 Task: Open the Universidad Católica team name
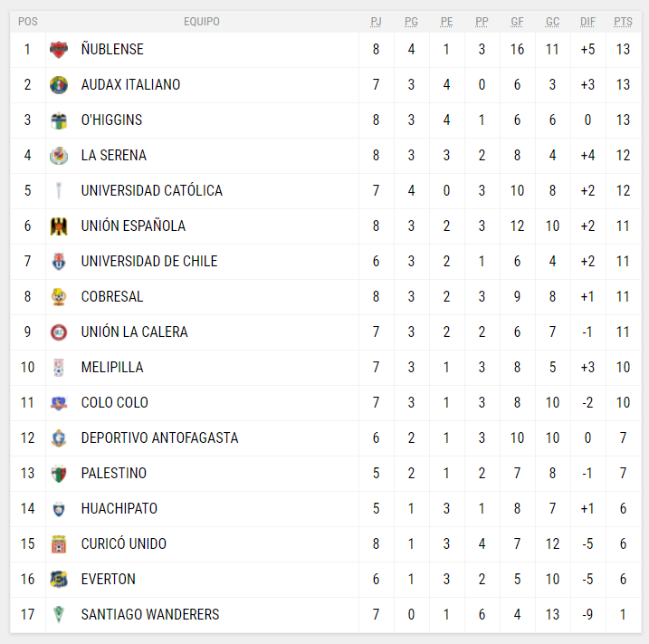coord(151,191)
